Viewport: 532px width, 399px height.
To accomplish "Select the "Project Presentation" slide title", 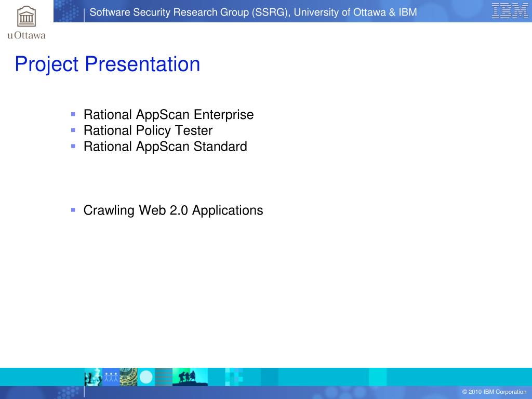I will point(108,64).
